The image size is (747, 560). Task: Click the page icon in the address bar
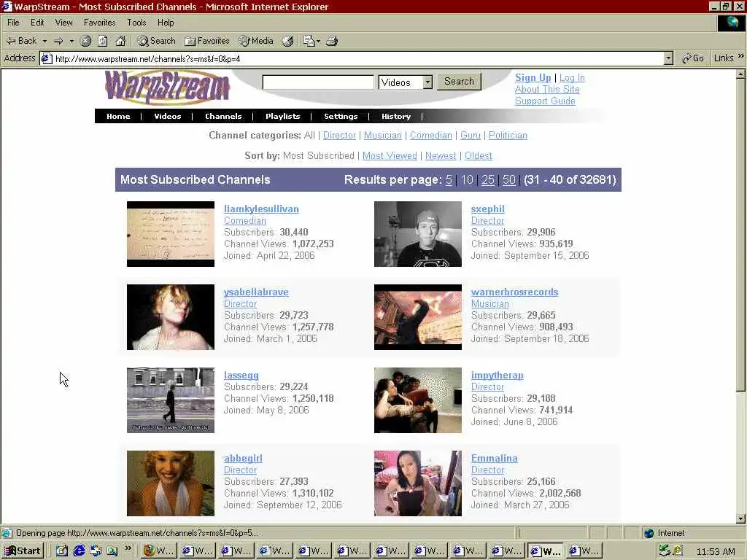46,58
